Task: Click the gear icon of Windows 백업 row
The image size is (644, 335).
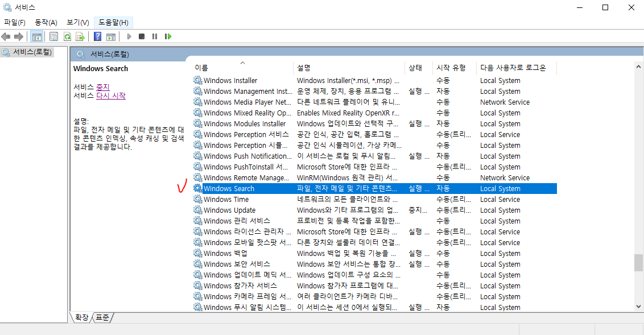Action: (x=197, y=253)
